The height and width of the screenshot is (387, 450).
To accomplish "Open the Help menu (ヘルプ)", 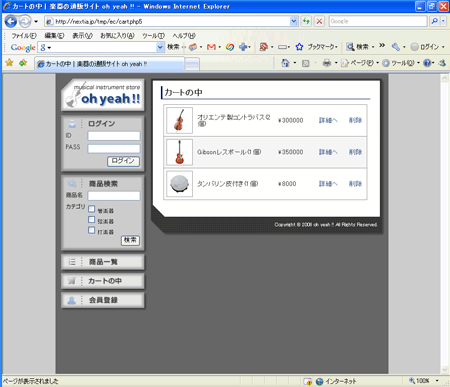I will point(184,36).
